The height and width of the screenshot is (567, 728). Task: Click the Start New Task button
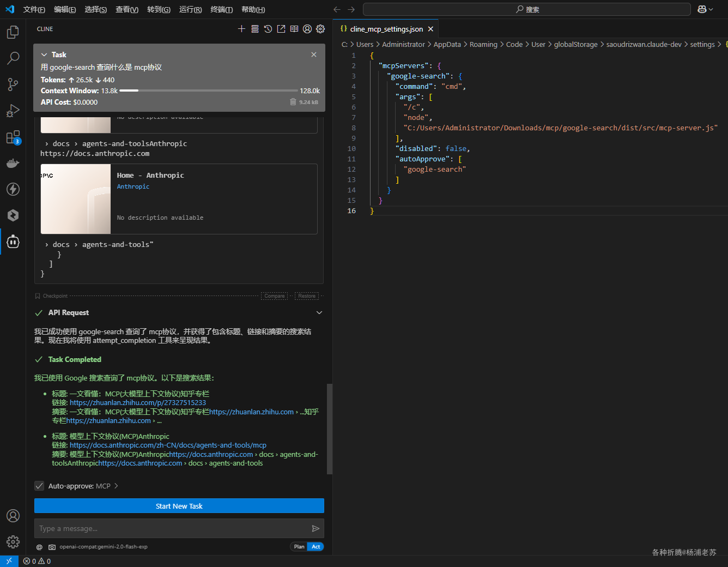[179, 506]
